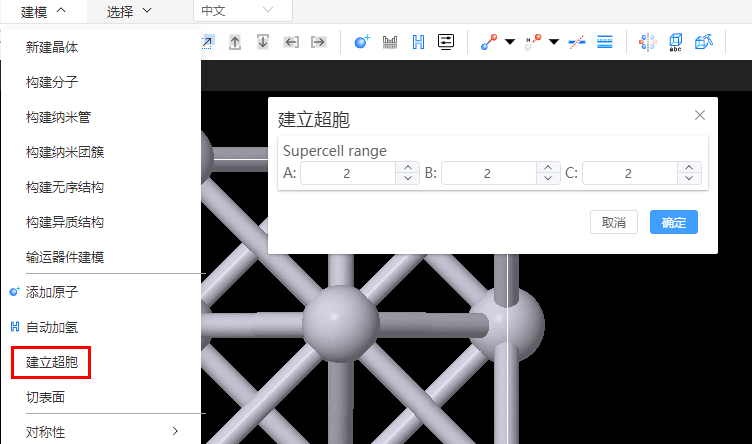Decrease supercell B value with down arrow
The height and width of the screenshot is (444, 752).
click(548, 178)
